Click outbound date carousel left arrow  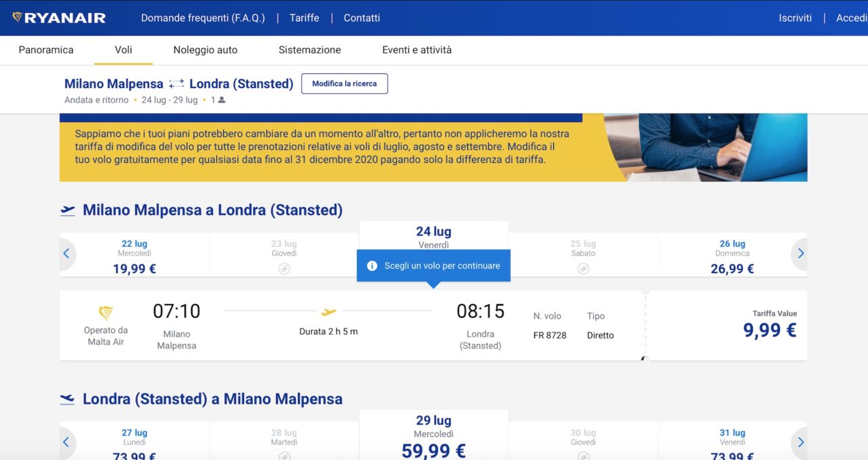[66, 254]
